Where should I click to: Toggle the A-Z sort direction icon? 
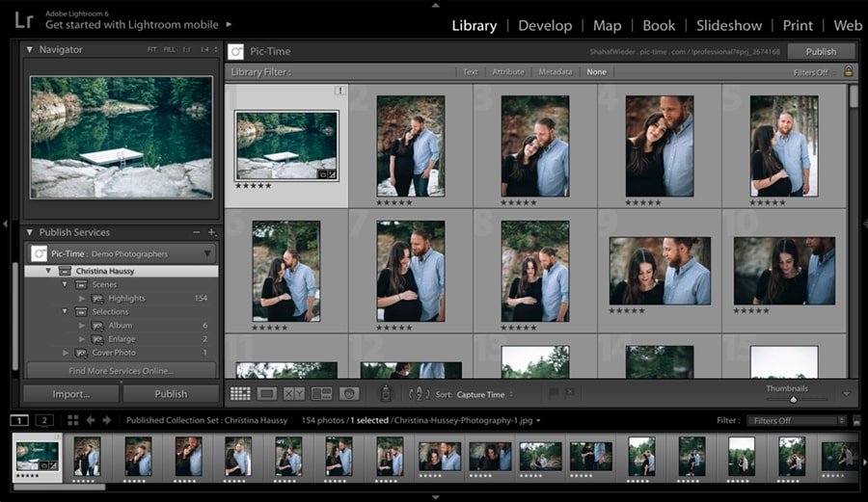419,393
